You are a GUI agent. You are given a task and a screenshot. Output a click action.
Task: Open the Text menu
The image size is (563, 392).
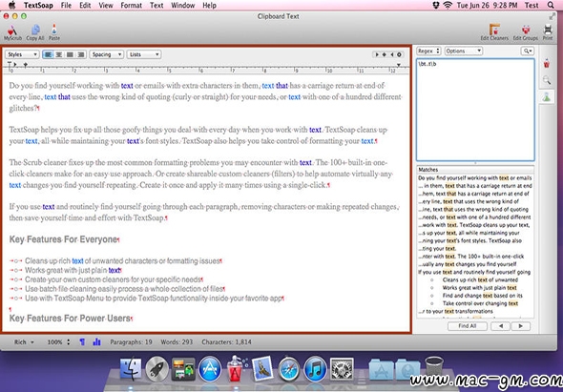tap(156, 5)
